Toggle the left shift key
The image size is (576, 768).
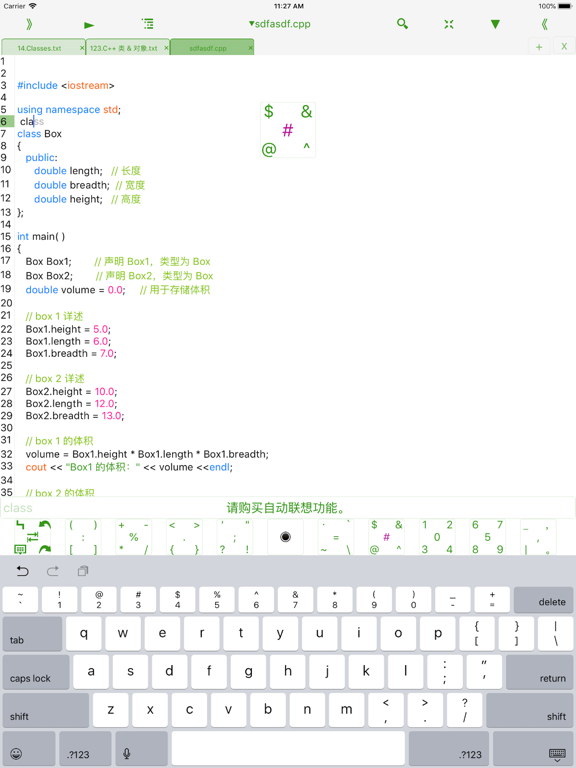[x=46, y=710]
